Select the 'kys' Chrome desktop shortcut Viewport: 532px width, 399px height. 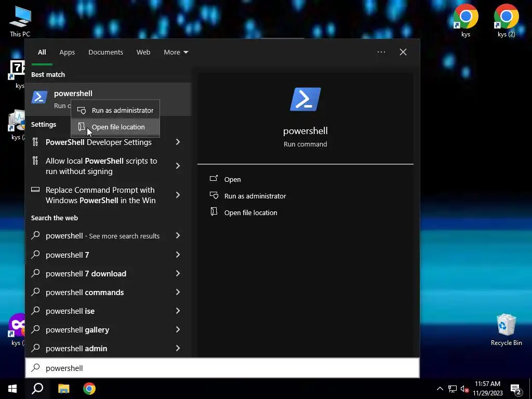(466, 20)
